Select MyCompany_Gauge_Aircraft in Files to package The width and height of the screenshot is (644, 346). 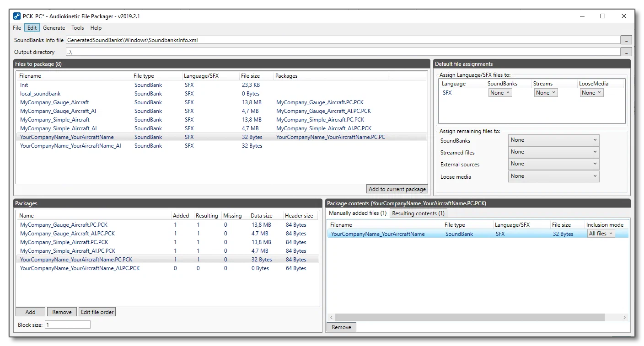point(221,102)
